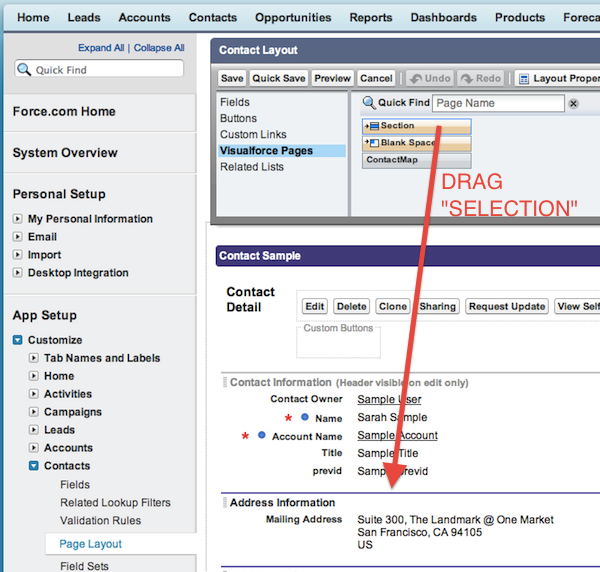Click the Cancel button

376,78
